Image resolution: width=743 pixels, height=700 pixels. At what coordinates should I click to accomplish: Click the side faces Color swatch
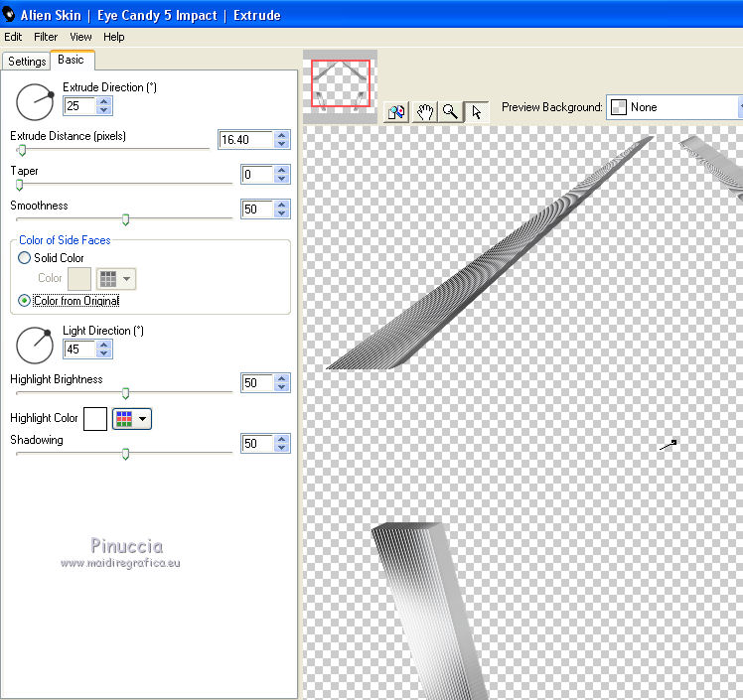point(79,278)
